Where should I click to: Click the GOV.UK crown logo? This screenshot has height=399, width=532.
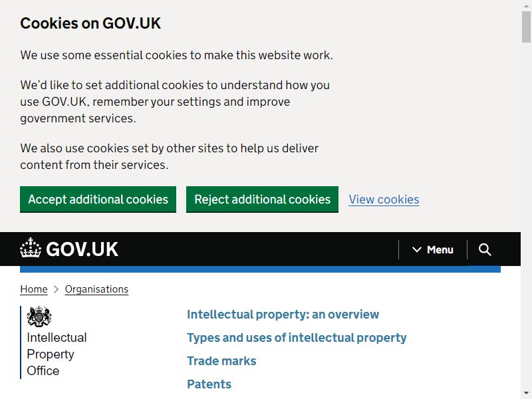coord(31,247)
